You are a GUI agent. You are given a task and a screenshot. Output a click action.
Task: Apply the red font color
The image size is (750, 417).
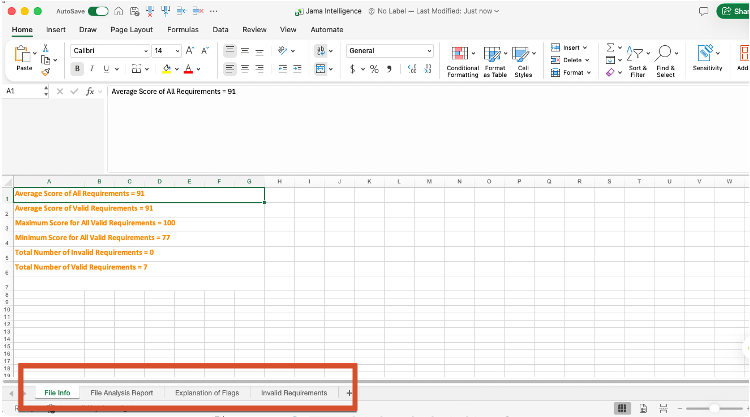pos(188,69)
